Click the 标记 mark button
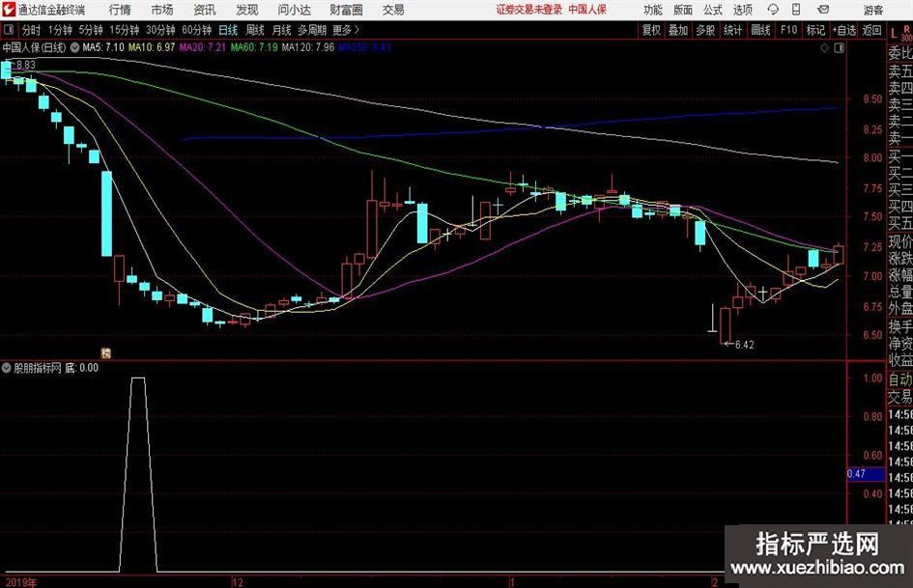This screenshot has height=588, width=913. tap(815, 30)
